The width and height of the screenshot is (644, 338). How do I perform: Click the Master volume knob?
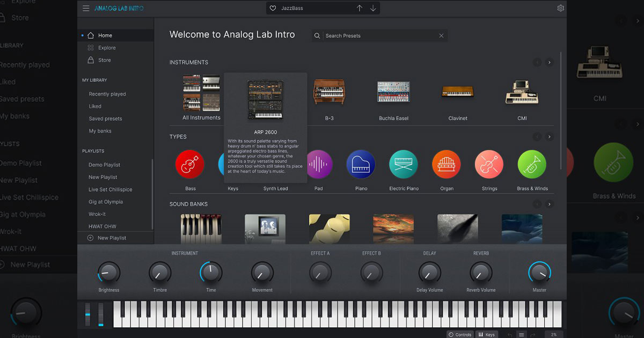click(x=539, y=273)
